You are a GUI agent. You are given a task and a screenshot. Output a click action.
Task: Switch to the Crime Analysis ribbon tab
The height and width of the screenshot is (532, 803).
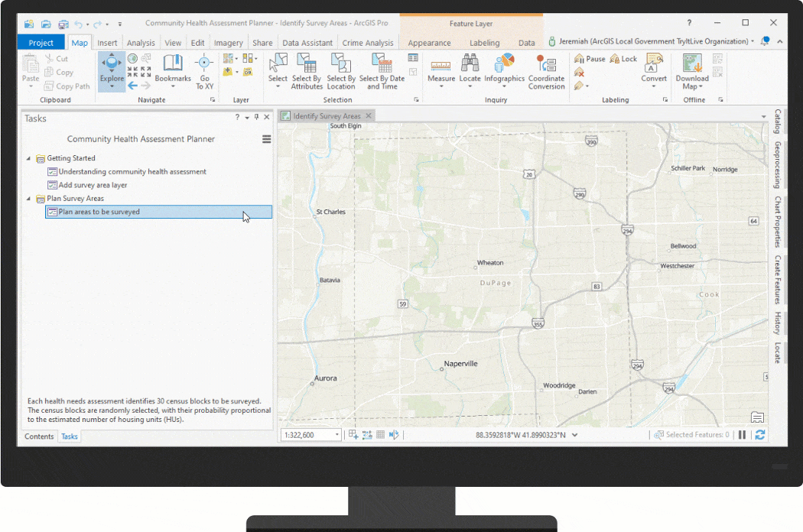coord(368,43)
